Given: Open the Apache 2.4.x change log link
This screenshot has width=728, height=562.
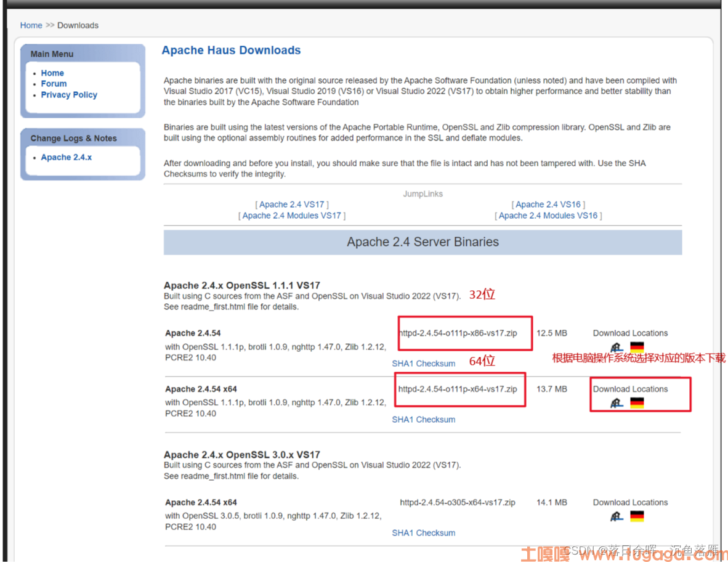Looking at the screenshot, I should click(x=67, y=157).
